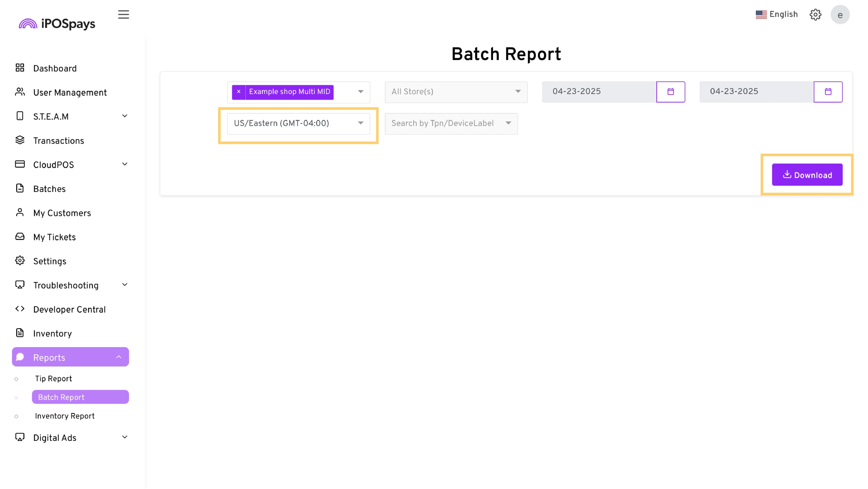868x489 pixels.
Task: Click the user avatar "e"
Action: point(840,15)
